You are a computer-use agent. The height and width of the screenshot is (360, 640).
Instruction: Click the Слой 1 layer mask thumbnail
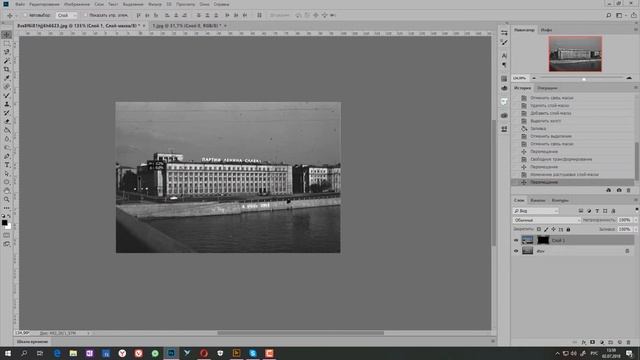point(543,240)
